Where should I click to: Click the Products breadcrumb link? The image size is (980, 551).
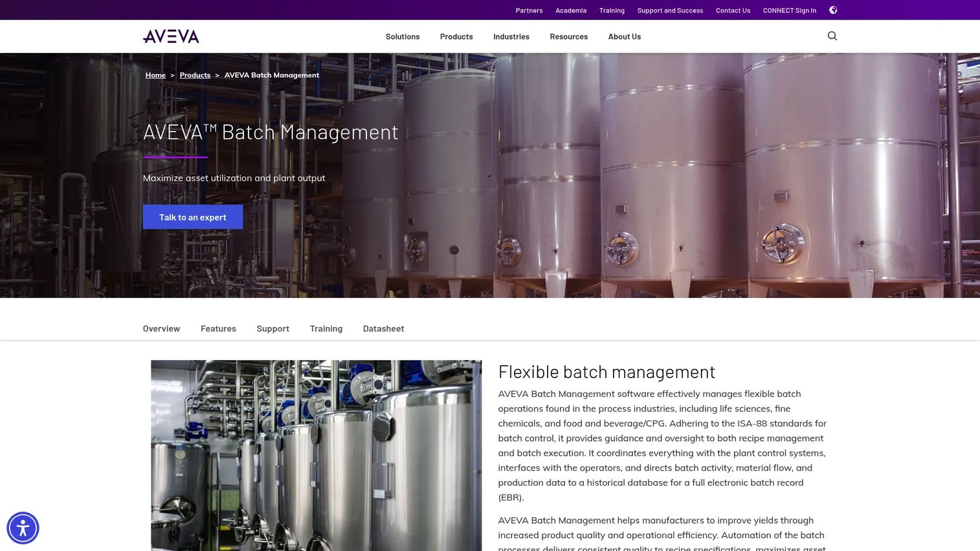(x=195, y=75)
